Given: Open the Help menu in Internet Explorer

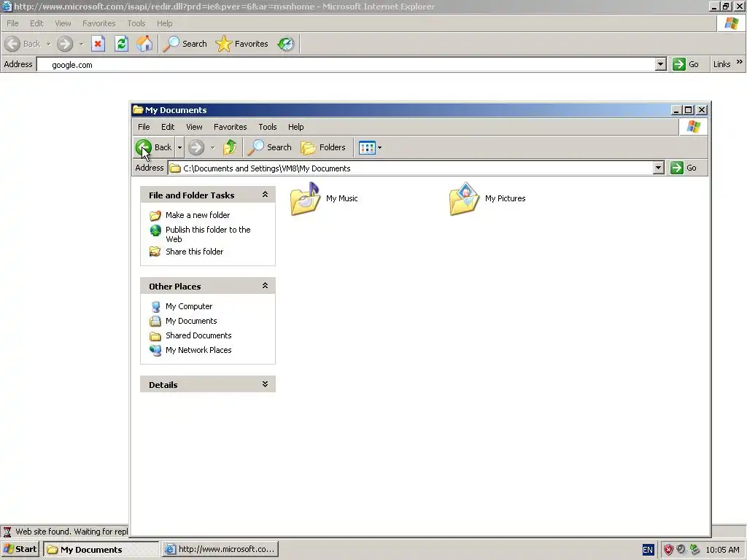Looking at the screenshot, I should click(164, 23).
